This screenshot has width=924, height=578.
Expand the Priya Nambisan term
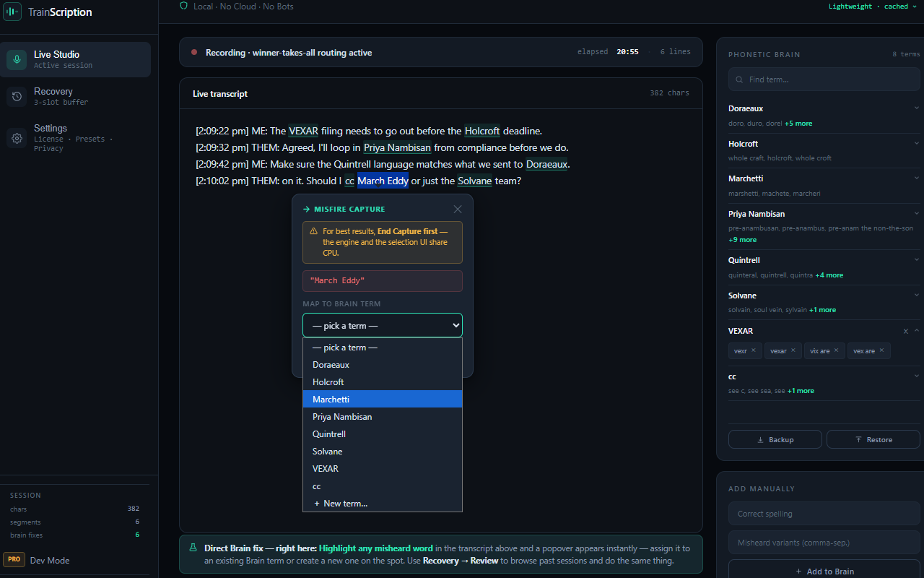click(917, 213)
